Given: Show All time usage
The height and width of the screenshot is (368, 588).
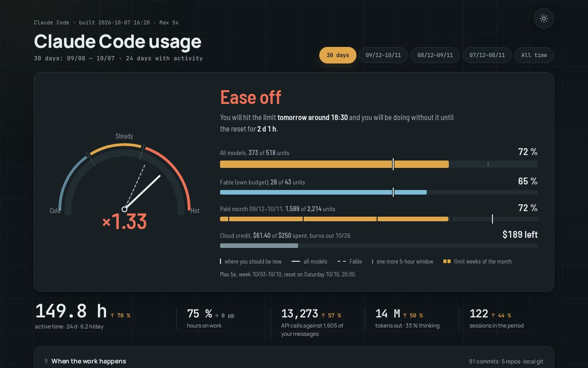Looking at the screenshot, I should click(x=534, y=55).
